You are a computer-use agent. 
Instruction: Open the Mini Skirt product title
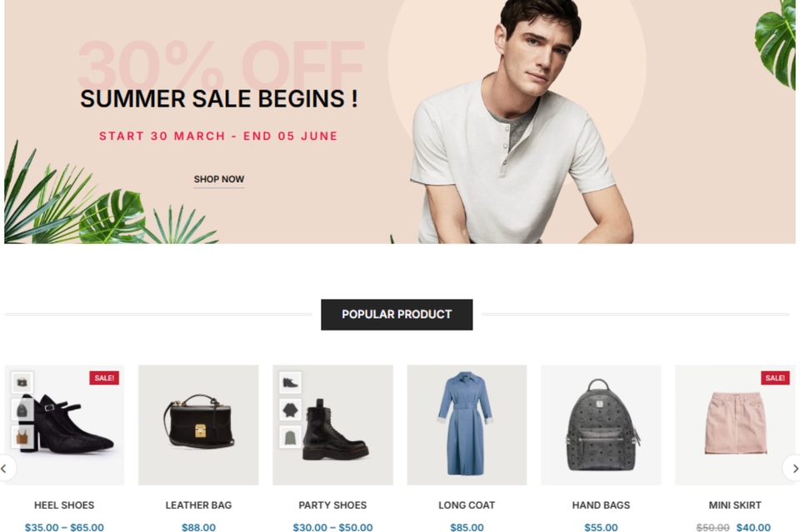735,505
